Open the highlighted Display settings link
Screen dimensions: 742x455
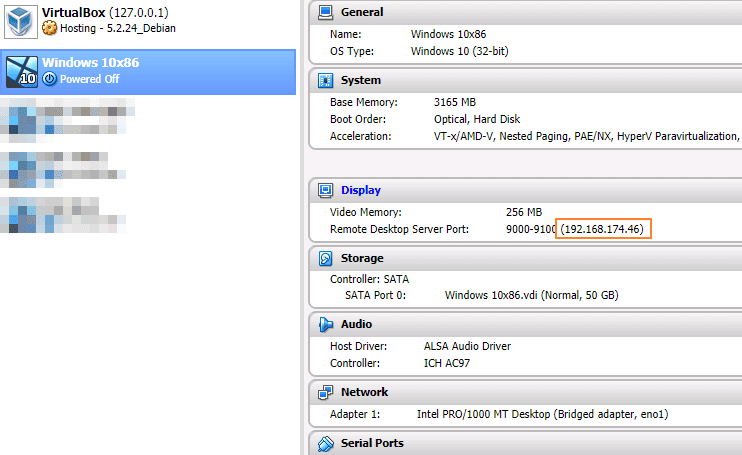(361, 190)
